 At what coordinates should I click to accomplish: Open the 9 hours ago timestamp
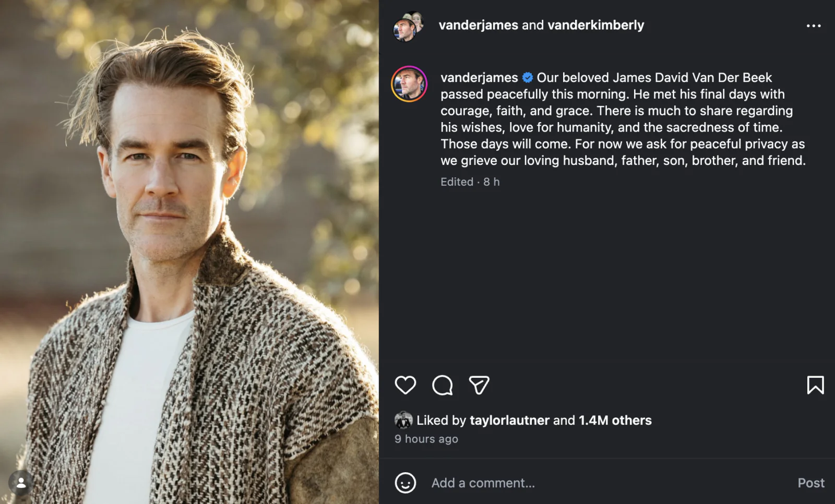(x=426, y=439)
